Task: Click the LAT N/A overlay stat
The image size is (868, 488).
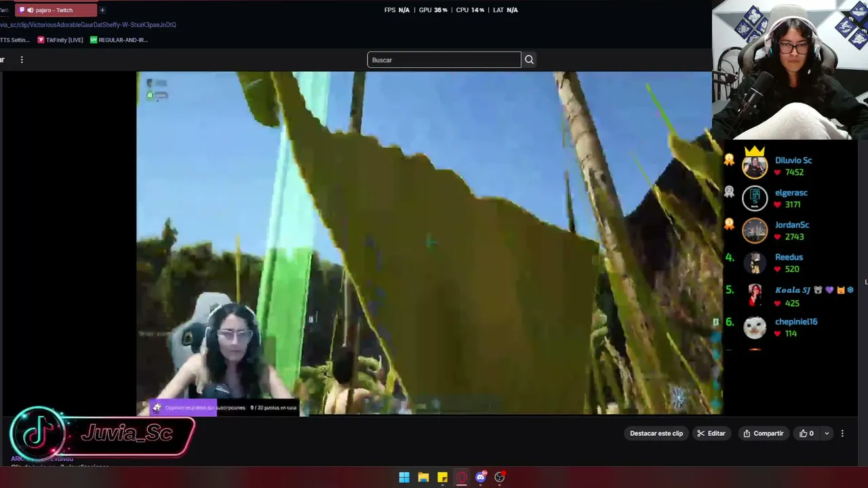Action: (505, 10)
